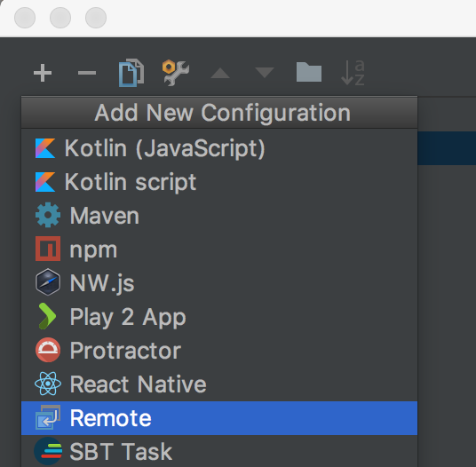The width and height of the screenshot is (476, 467).
Task: Select React Native configuration type
Action: pos(219,384)
